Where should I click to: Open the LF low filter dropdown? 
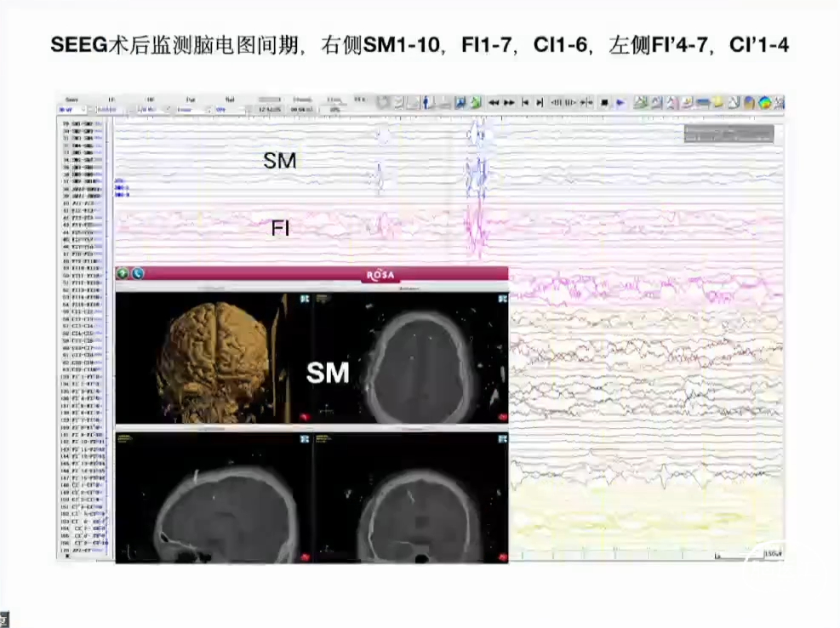point(110,110)
